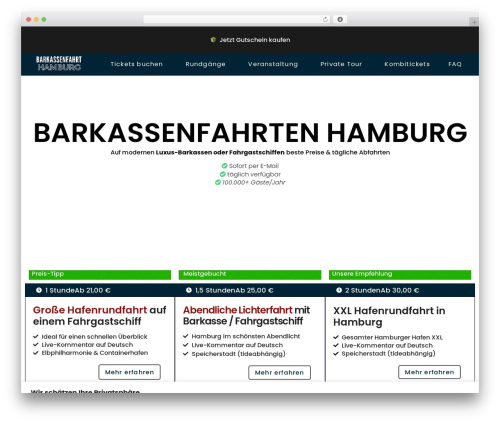
Task: Open the Große Hafenrundfahrt heading
Action: tap(99, 316)
